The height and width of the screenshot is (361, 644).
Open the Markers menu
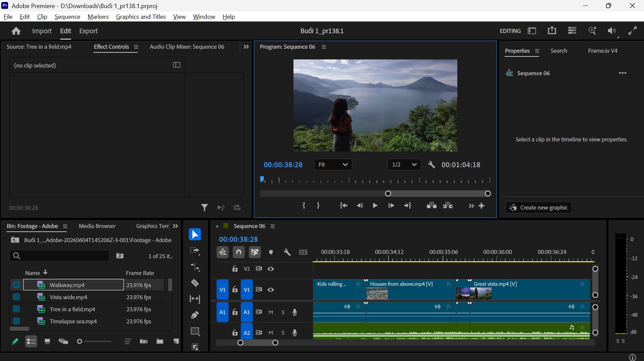click(98, 16)
